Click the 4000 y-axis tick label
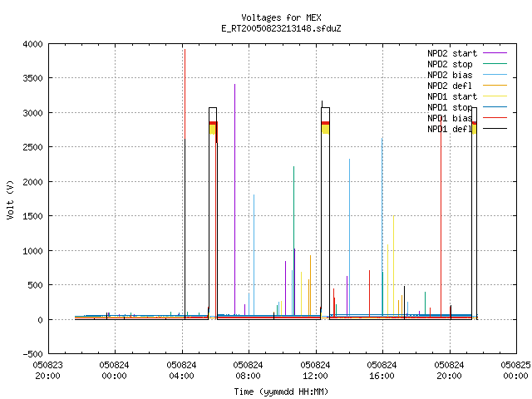The height and width of the screenshot is (399, 532). [x=32, y=44]
